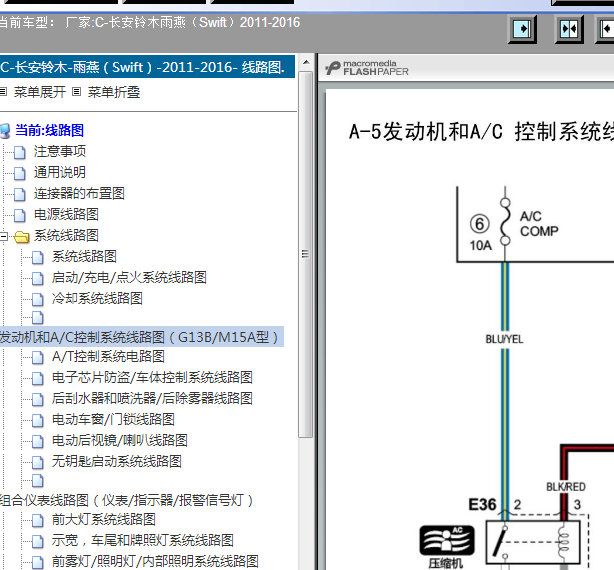Click the page icon above the 发动机和A/C row
Viewport: 614px width, 570px height.
38,317
